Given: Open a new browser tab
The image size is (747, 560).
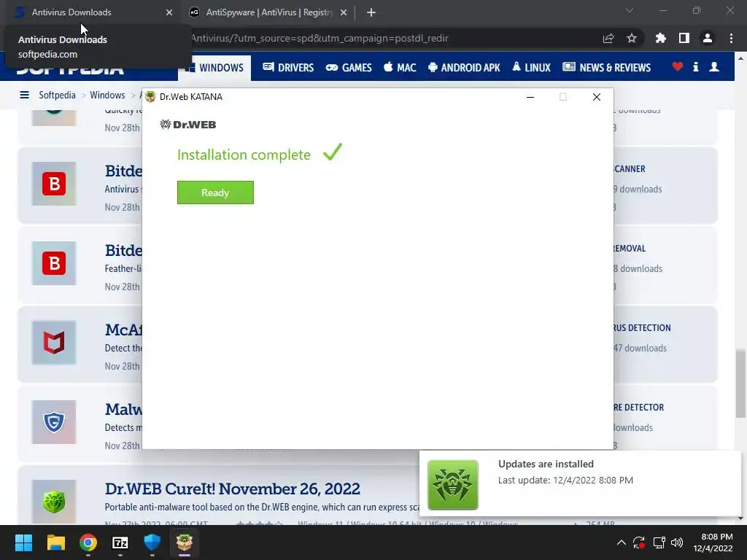Looking at the screenshot, I should pos(371,12).
